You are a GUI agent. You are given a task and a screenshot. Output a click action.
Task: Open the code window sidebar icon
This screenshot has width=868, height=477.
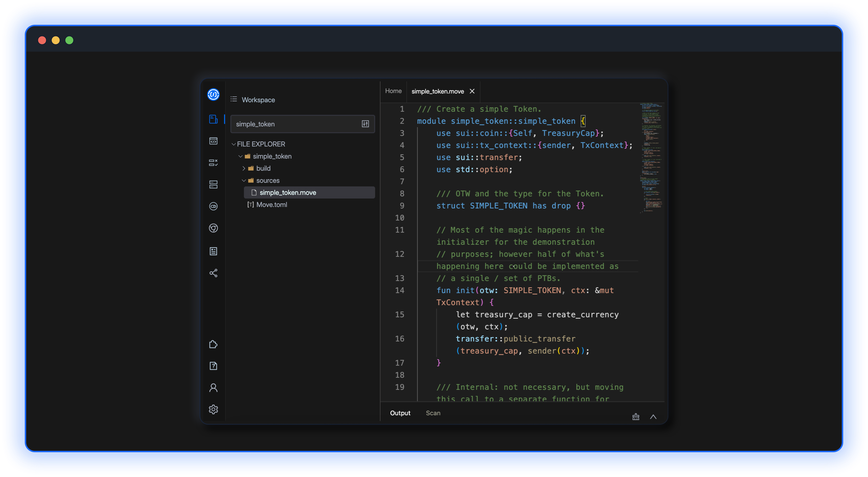click(213, 141)
